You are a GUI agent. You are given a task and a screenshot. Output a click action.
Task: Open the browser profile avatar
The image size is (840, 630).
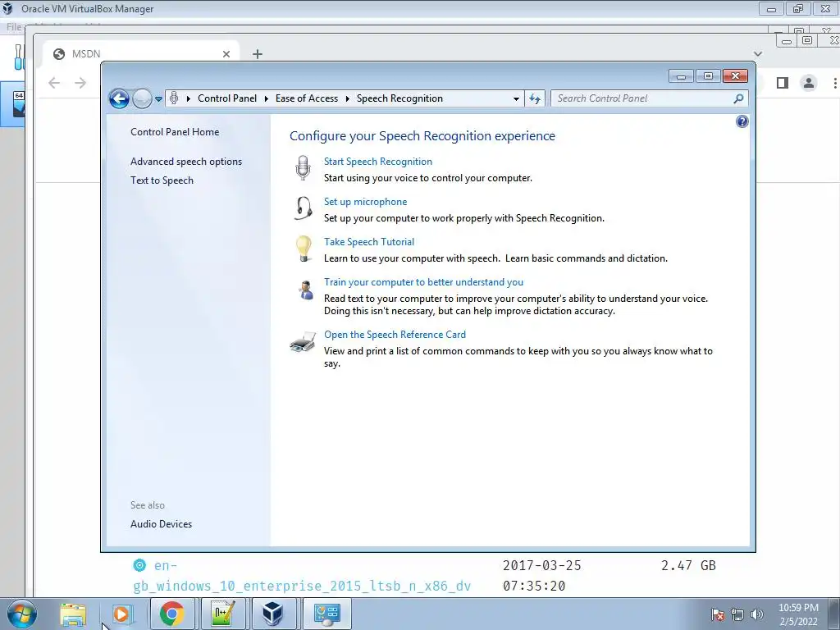(808, 83)
